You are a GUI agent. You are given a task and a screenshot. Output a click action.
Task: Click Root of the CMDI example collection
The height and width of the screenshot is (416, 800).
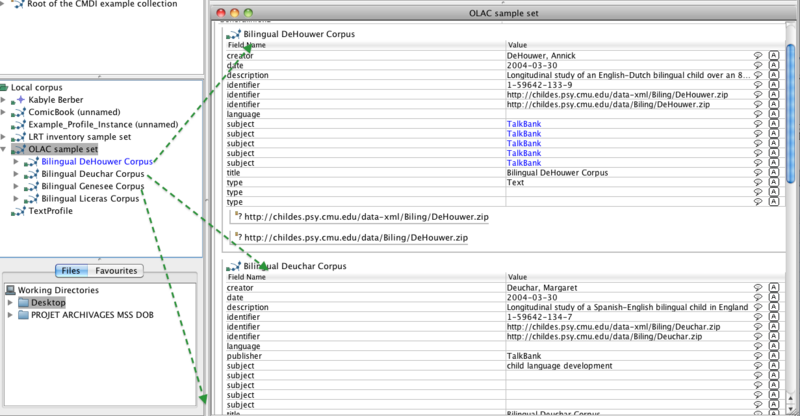tap(102, 4)
